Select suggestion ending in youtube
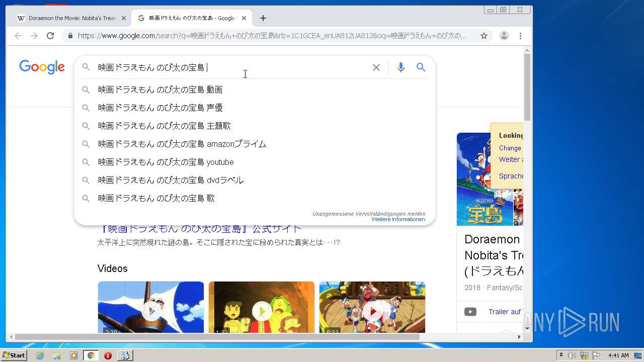This screenshot has width=644, height=362. [x=254, y=162]
